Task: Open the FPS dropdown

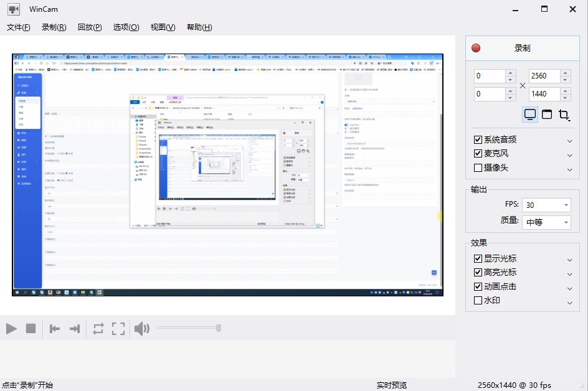Action: tap(546, 205)
